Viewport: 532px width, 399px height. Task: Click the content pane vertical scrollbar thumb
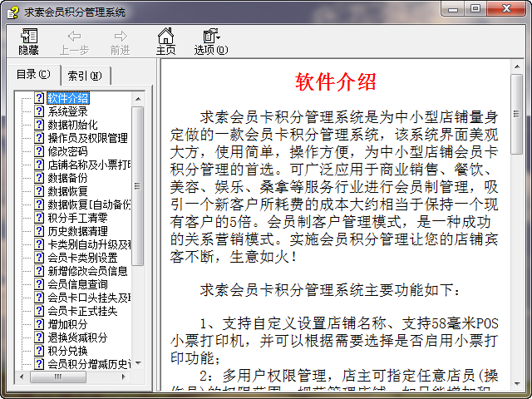click(517, 114)
